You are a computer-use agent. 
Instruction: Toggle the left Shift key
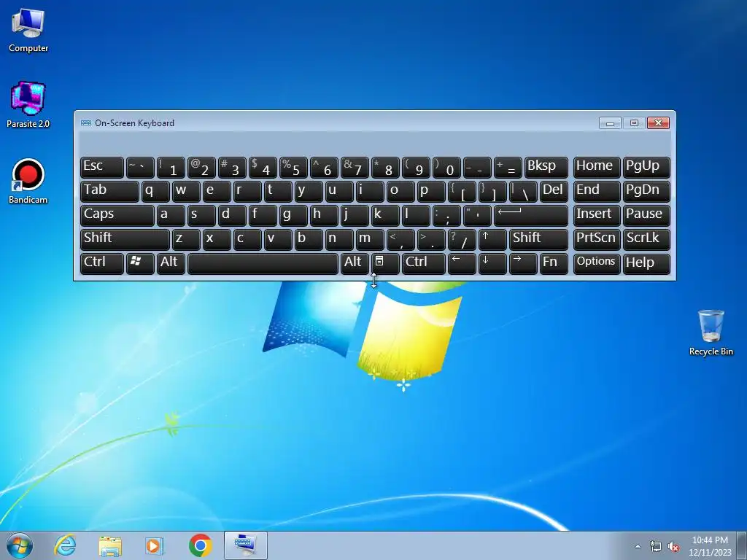(125, 239)
